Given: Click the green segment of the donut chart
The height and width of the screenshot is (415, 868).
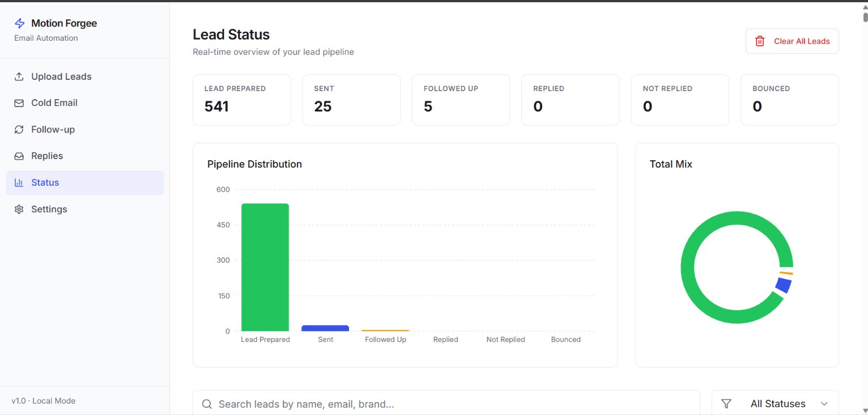Looking at the screenshot, I should (x=688, y=267).
